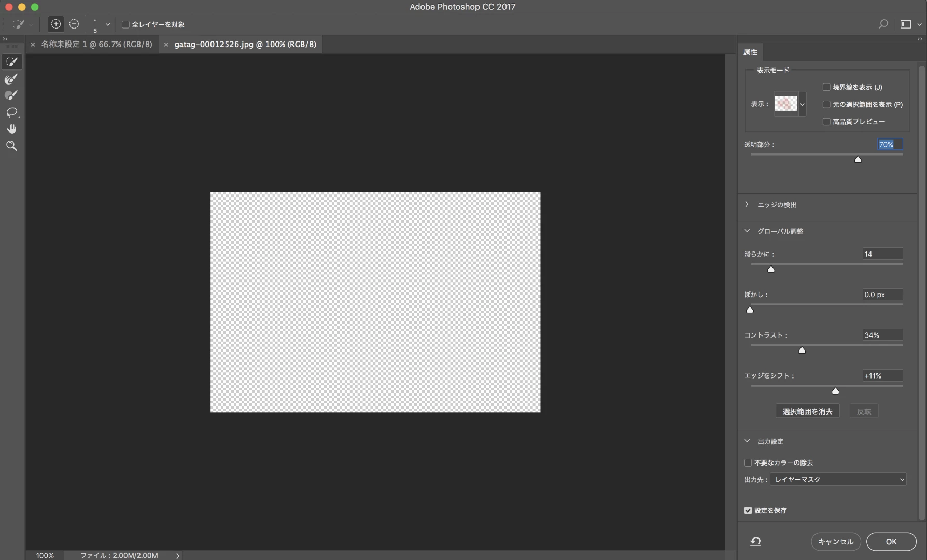The height and width of the screenshot is (560, 927).
Task: Open the 表示 view mode dropdown
Action: pyautogui.click(x=802, y=104)
